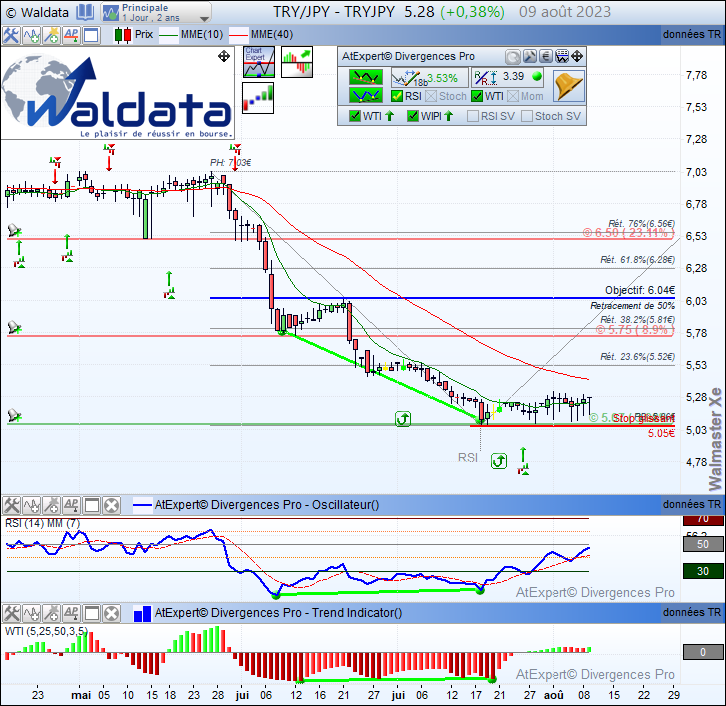Click the PH: 7,03€ label
This screenshot has height=706, width=726.
click(x=231, y=162)
